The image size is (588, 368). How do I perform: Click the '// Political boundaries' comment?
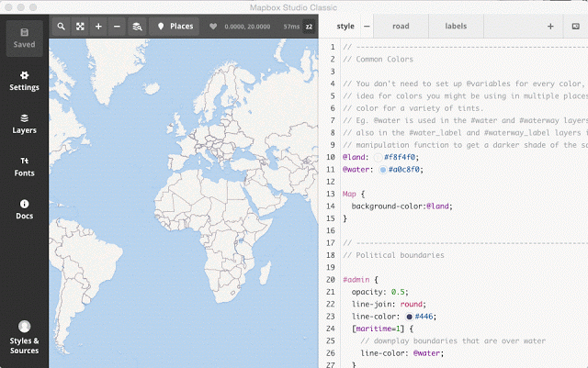coord(393,255)
